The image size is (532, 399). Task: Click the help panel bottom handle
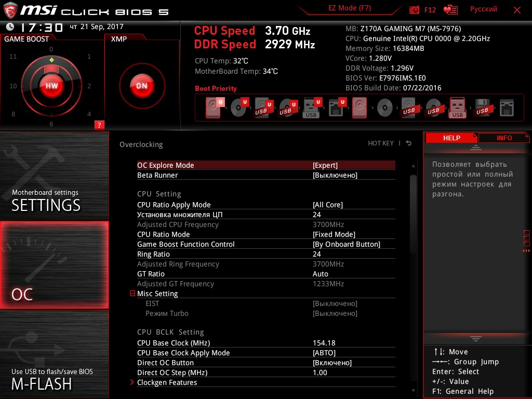point(475,339)
